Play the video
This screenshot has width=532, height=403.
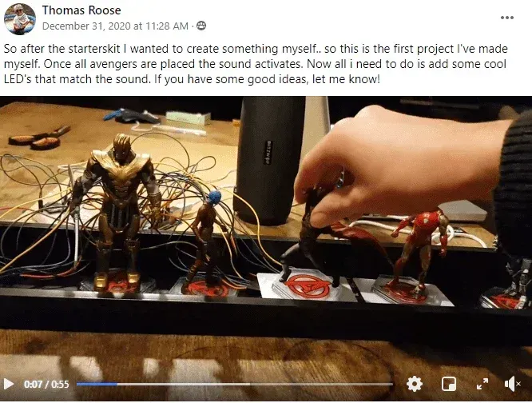click(x=9, y=384)
